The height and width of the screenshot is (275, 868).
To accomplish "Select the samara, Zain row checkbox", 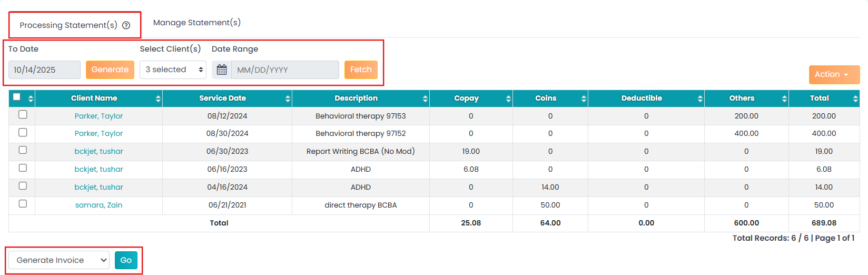I will click(23, 203).
